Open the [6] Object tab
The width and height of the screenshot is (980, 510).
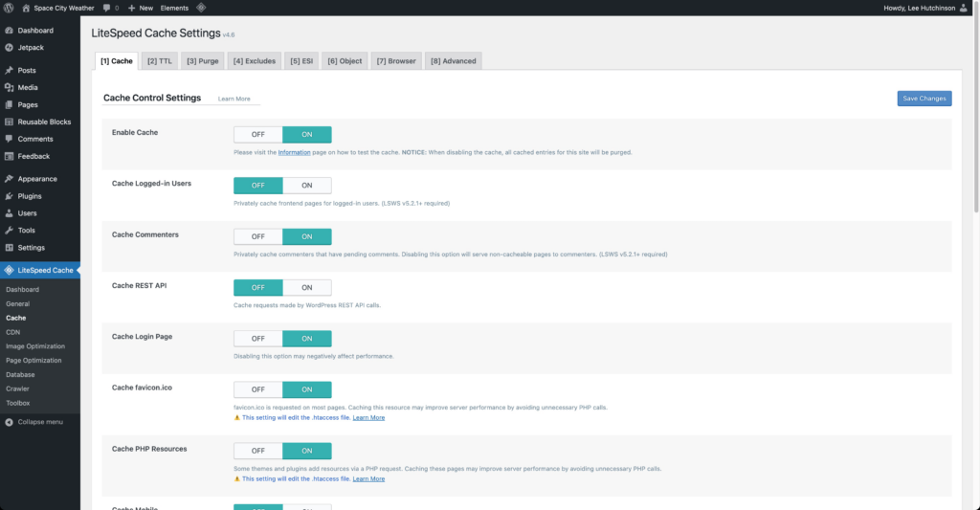coord(345,60)
